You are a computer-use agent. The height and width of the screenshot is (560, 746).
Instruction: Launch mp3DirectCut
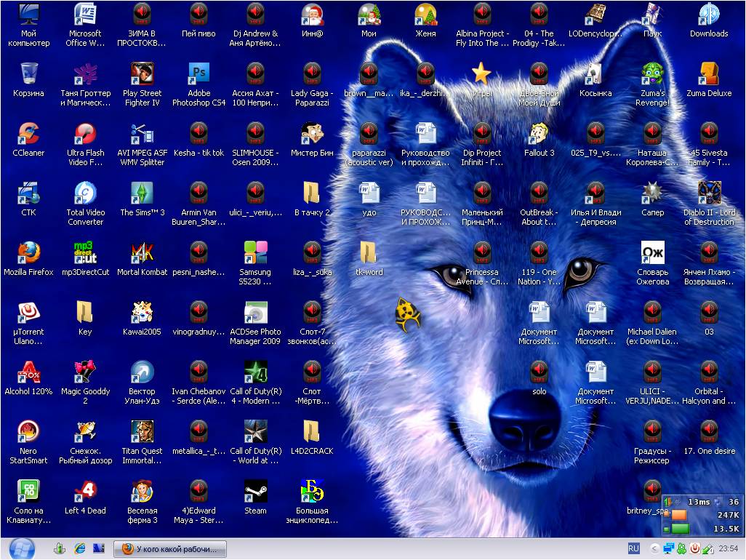[85, 253]
